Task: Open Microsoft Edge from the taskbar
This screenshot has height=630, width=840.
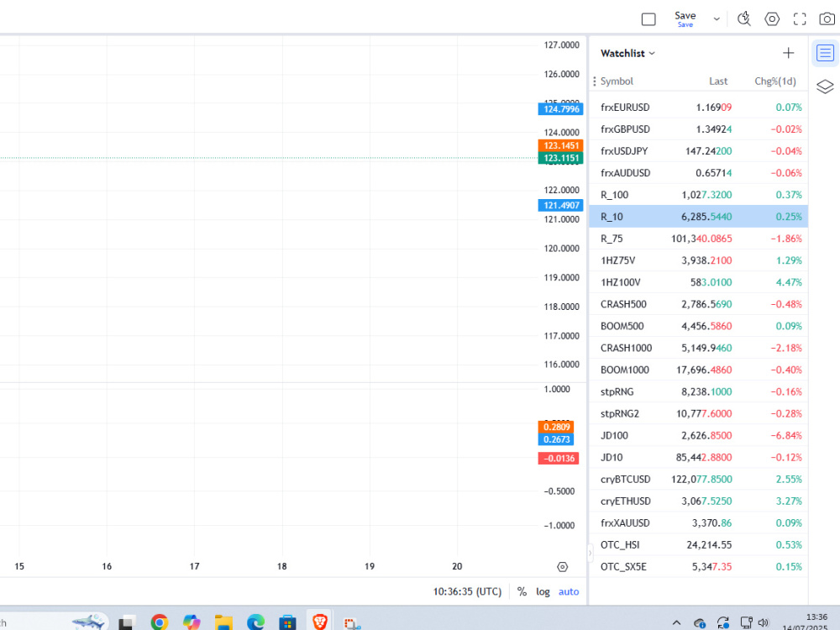Action: 255,622
